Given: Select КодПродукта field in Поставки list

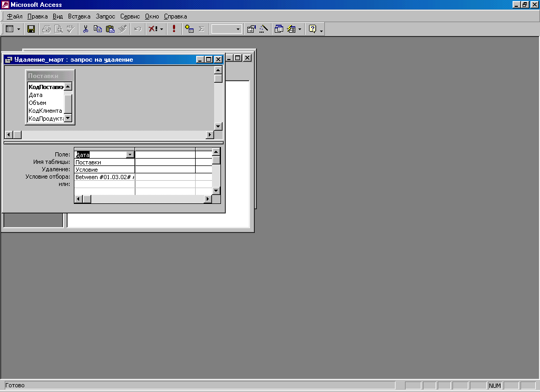Looking at the screenshot, I should tap(46, 119).
